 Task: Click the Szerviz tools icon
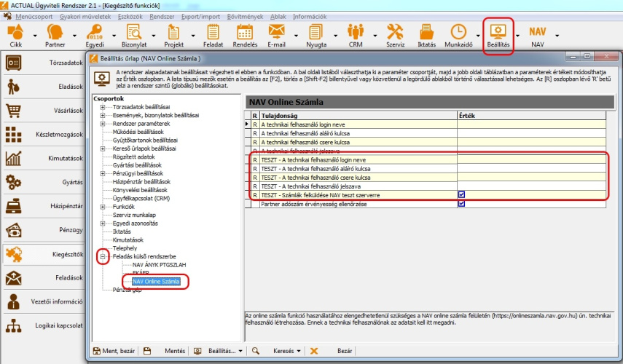(394, 34)
